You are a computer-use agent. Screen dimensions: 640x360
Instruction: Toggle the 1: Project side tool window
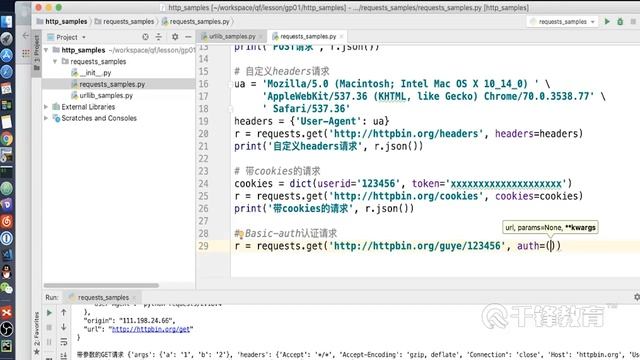coord(37,53)
